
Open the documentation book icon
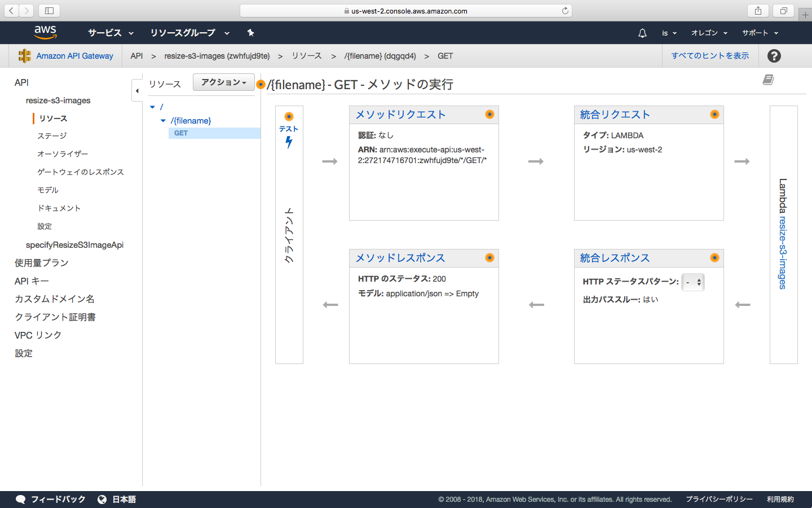coord(768,80)
